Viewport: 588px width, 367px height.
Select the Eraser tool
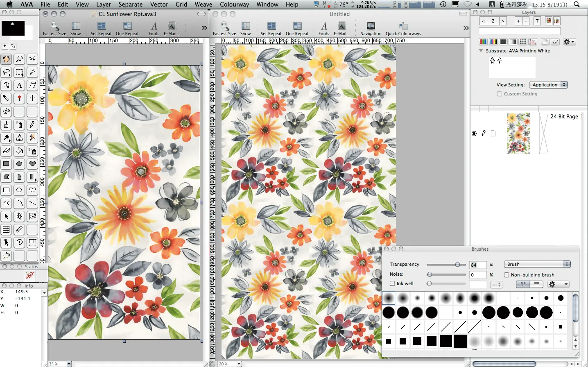pyautogui.click(x=6, y=151)
